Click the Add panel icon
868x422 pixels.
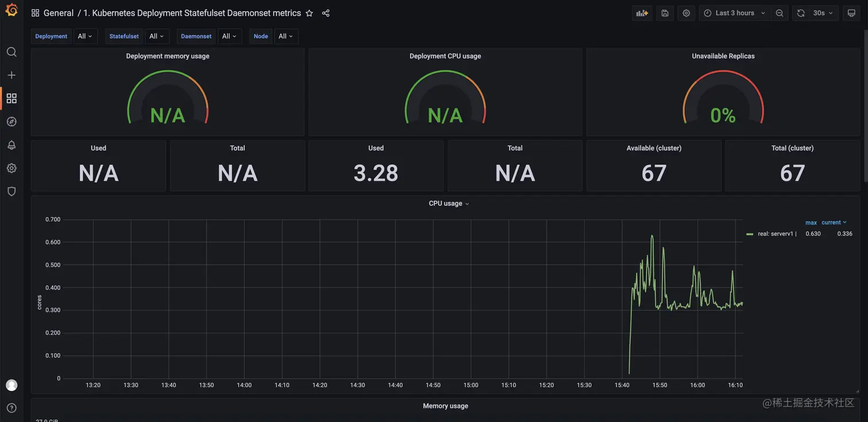tap(642, 13)
